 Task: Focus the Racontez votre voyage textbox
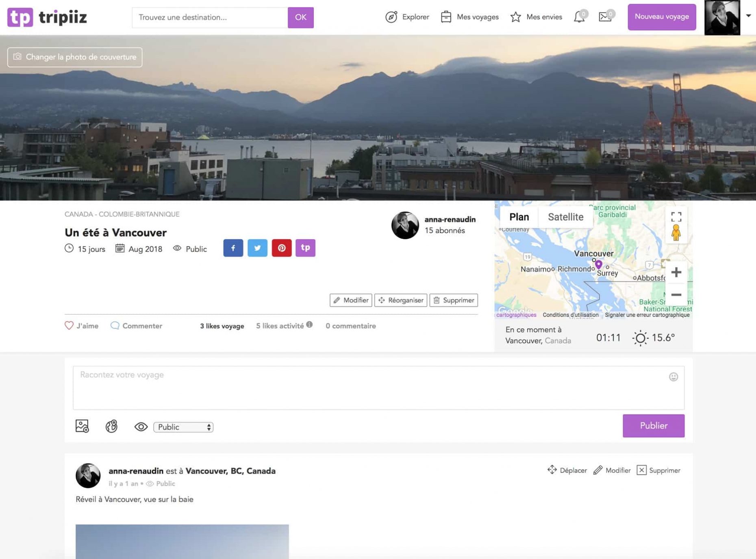(x=378, y=388)
